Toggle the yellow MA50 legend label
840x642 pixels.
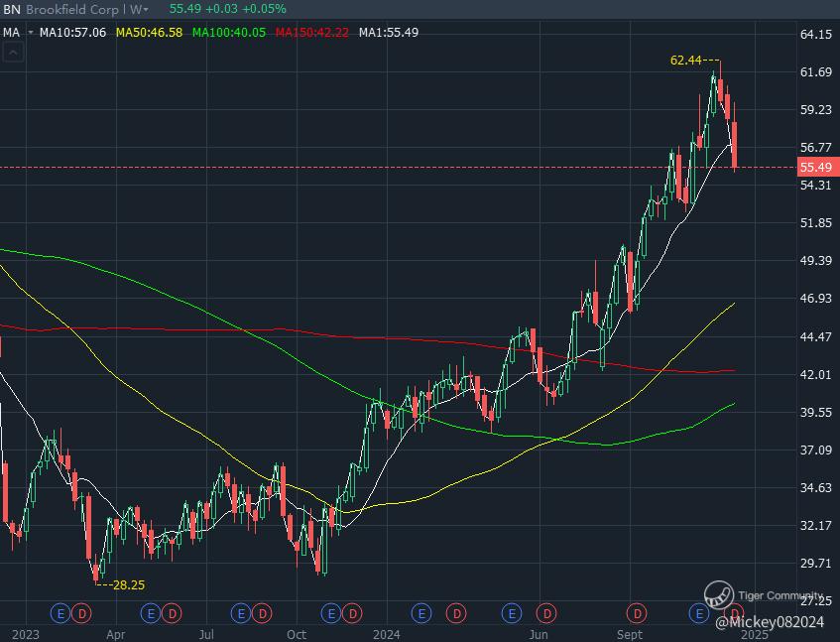[150, 32]
